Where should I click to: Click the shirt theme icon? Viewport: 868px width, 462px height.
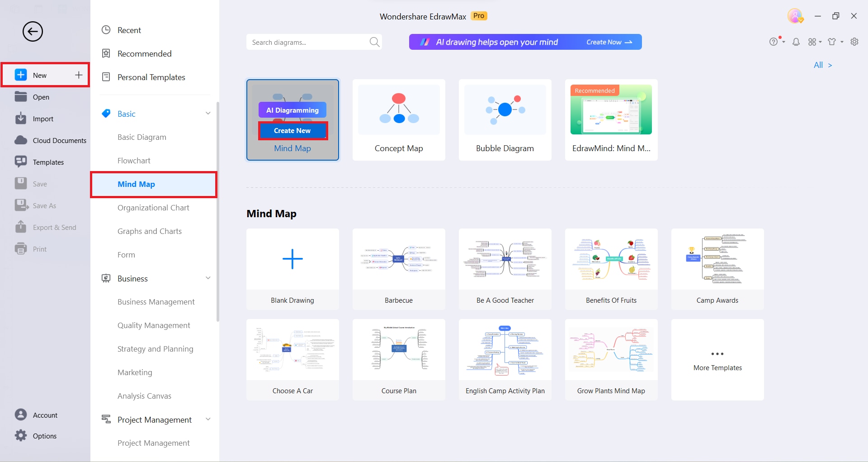tap(832, 42)
